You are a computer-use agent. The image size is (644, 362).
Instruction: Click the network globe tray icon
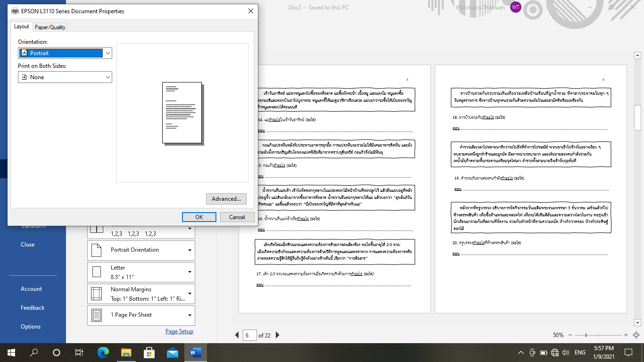pyautogui.click(x=554, y=352)
